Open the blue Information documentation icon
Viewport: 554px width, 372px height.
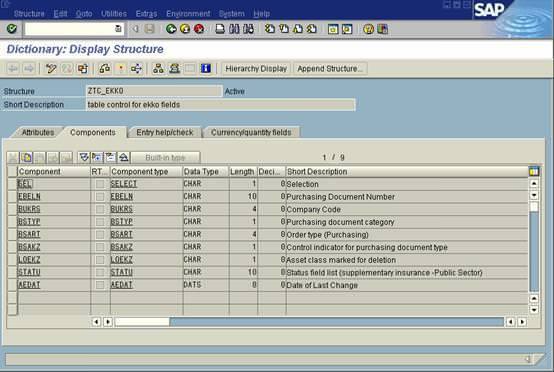tap(206, 69)
